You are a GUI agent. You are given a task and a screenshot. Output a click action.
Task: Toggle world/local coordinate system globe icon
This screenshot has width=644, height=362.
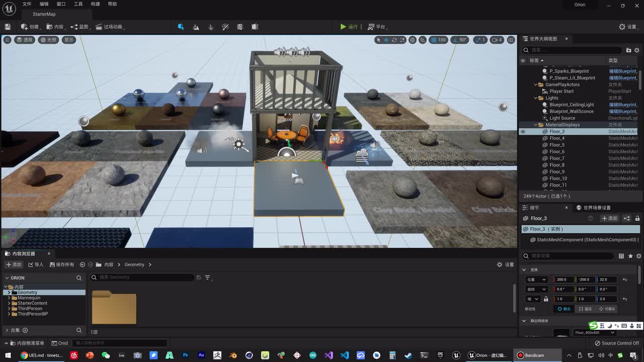pyautogui.click(x=413, y=40)
